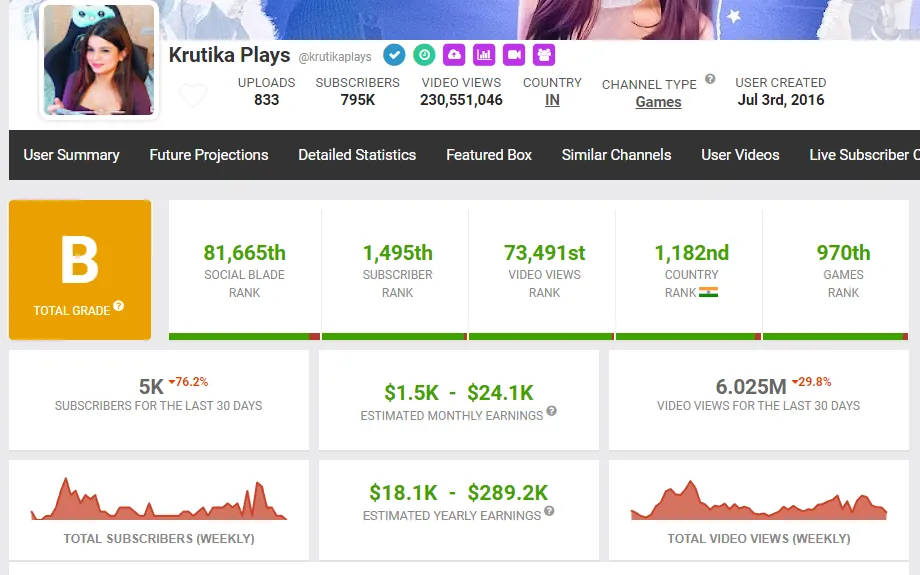This screenshot has width=920, height=575.
Task: Click the IN country link
Action: tap(552, 100)
